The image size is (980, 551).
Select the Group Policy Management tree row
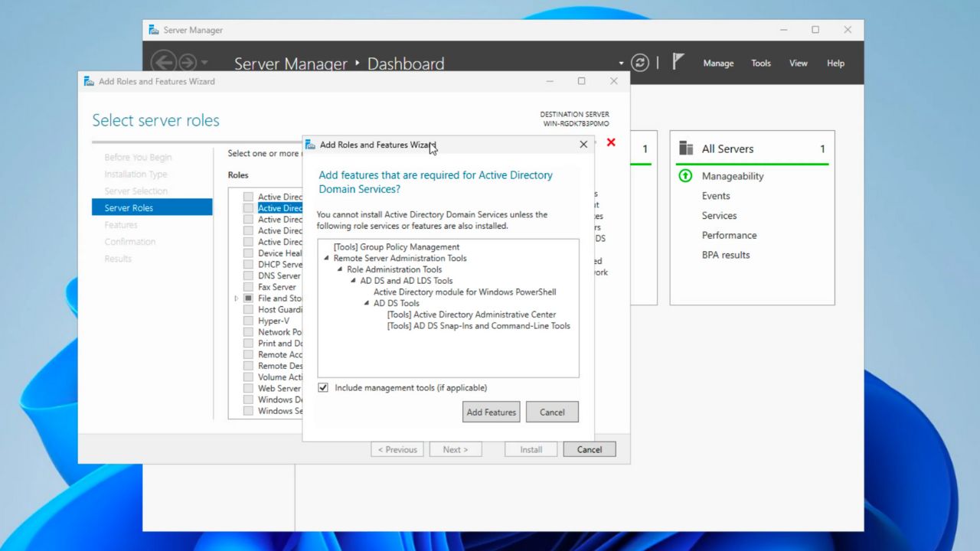(397, 246)
